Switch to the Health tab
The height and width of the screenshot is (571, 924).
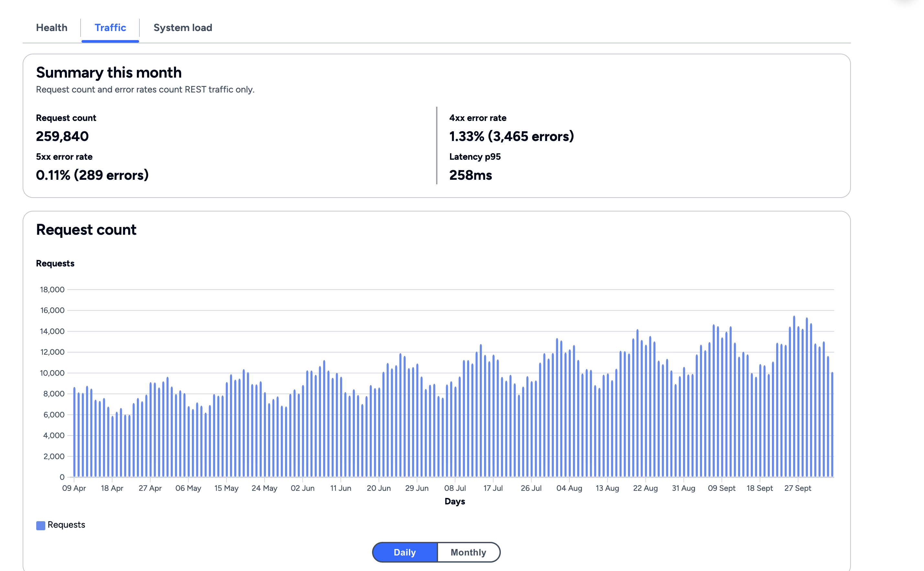click(52, 27)
